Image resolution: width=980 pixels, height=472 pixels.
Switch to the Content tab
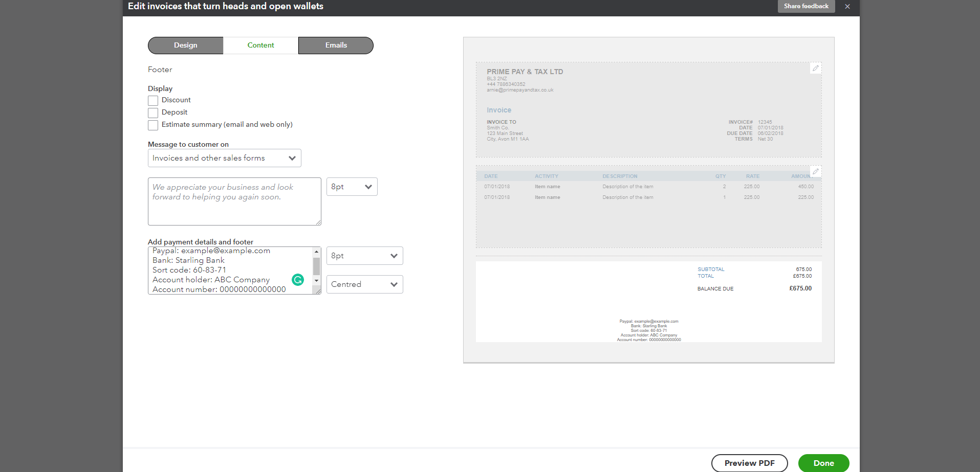260,45
